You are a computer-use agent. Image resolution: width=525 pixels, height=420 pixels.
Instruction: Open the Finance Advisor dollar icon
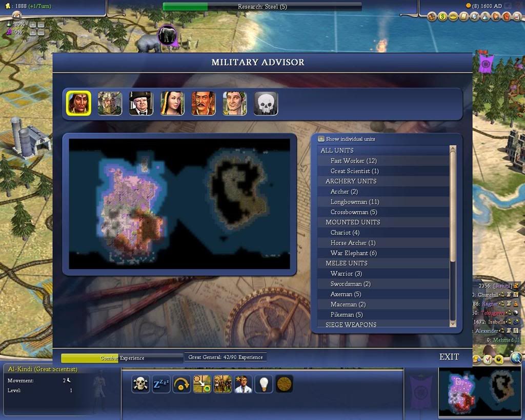(442, 16)
